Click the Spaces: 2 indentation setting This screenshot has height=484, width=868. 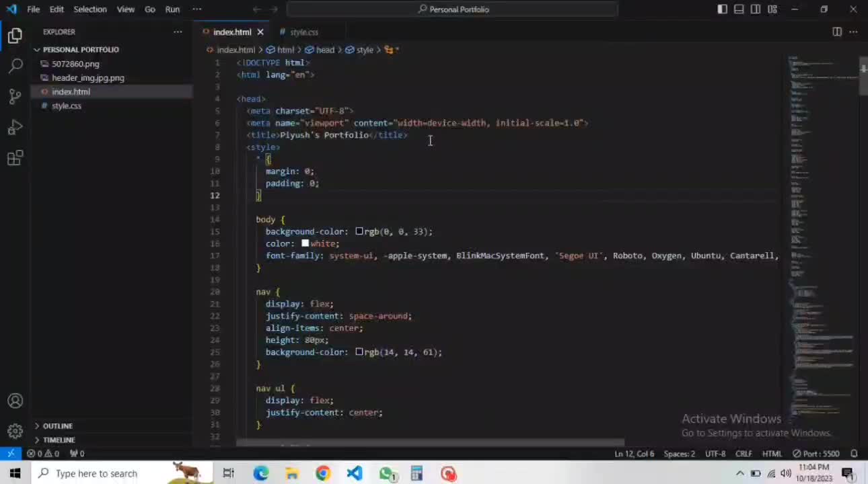pos(679,454)
